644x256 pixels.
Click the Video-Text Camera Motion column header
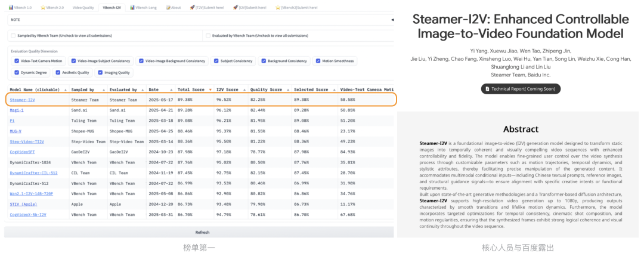[x=367, y=90]
